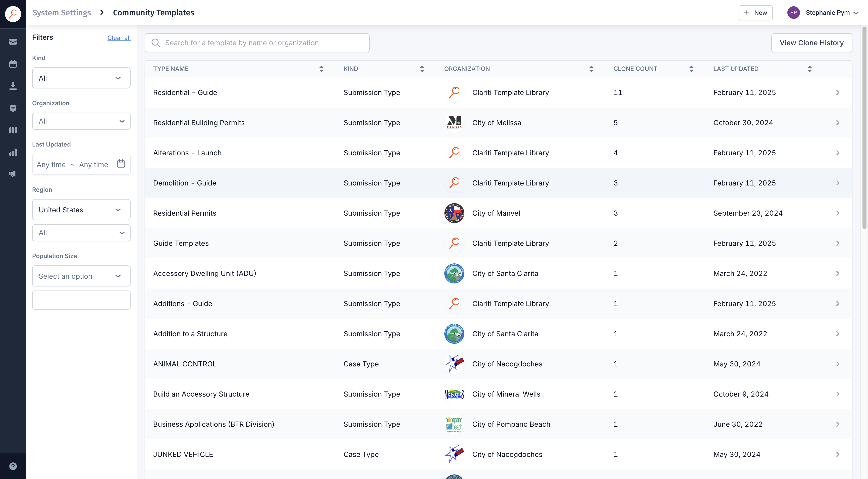Open the sub-region All dropdown
The width and height of the screenshot is (868, 479).
click(x=81, y=233)
